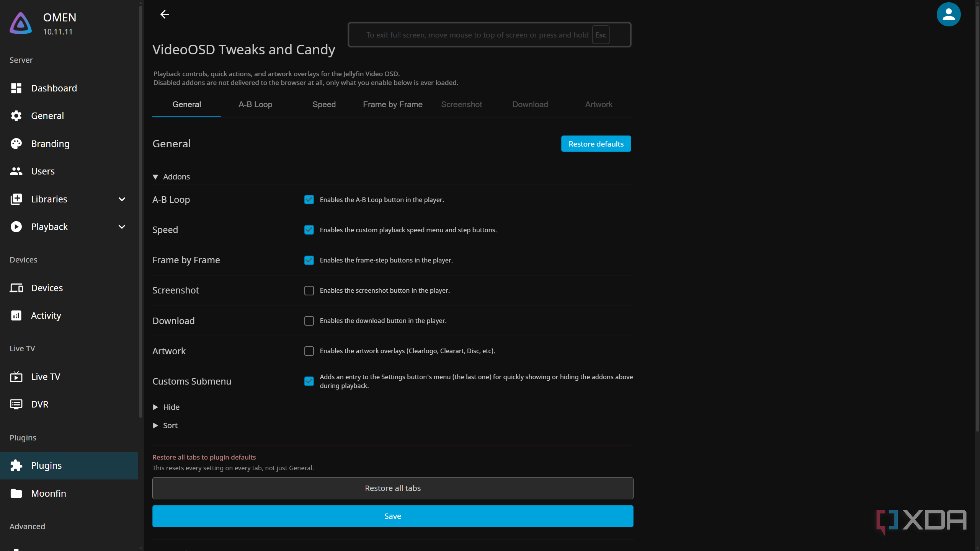This screenshot has width=980, height=551.
Task: Click the OMEN server name
Action: pos(60,18)
